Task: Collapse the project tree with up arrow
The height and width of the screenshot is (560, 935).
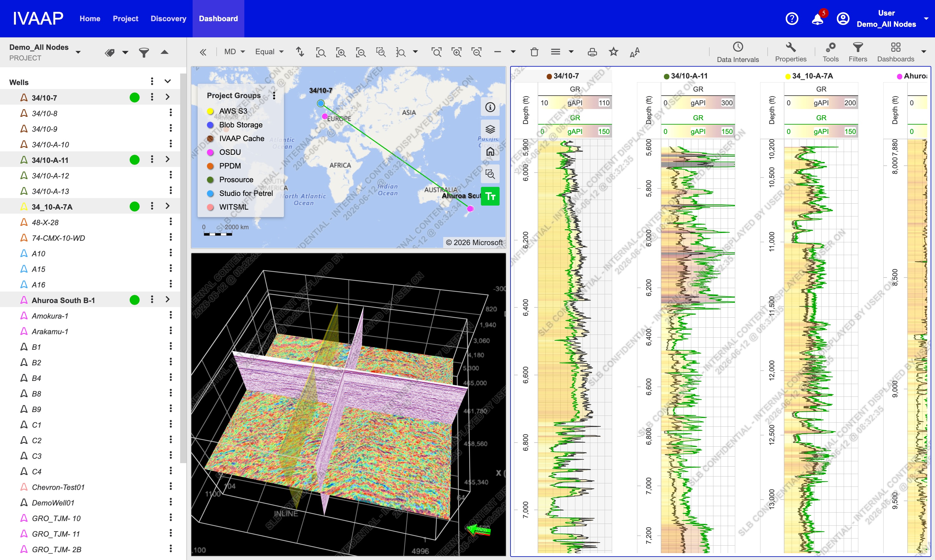Action: [x=164, y=52]
